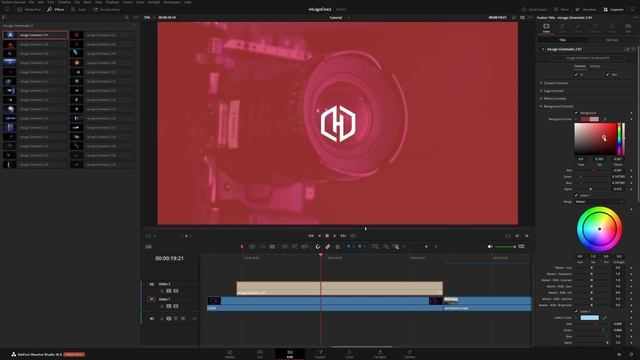The image size is (640, 360).
Task: Switch to the Cut page tab
Action: point(260,354)
